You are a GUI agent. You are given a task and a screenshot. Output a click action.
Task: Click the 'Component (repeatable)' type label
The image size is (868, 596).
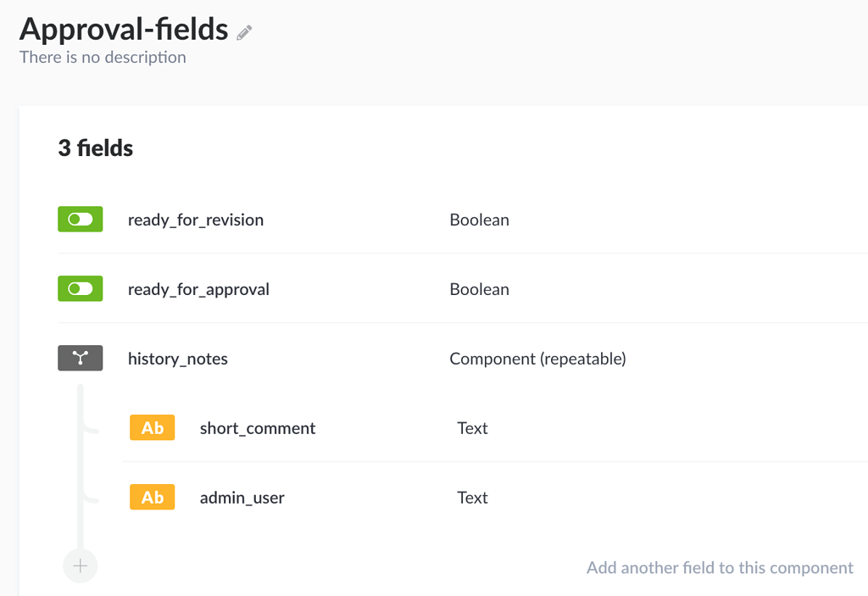click(x=537, y=359)
